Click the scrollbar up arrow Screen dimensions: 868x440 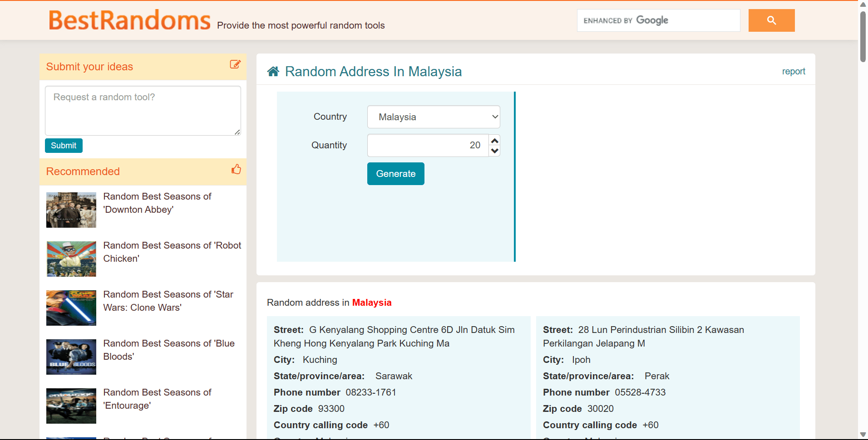863,5
